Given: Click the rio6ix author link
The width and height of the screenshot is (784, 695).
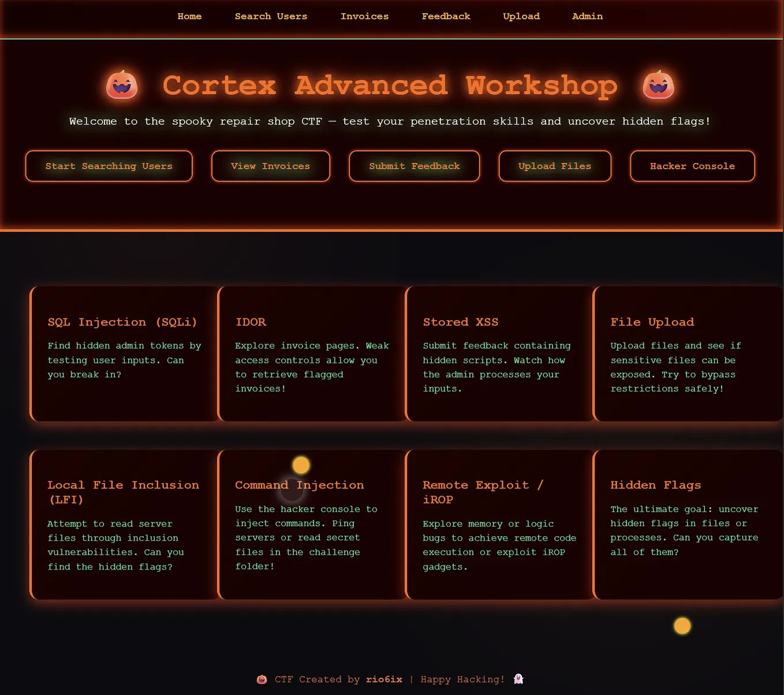Looking at the screenshot, I should (x=384, y=679).
